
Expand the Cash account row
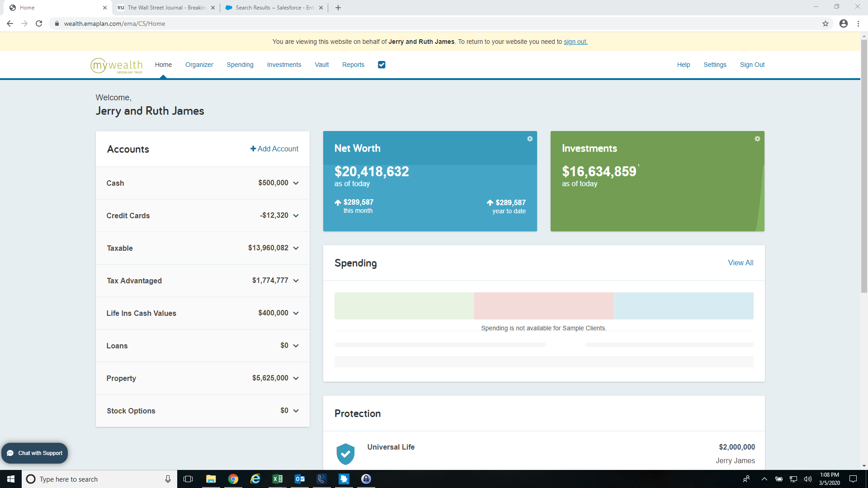tap(296, 183)
